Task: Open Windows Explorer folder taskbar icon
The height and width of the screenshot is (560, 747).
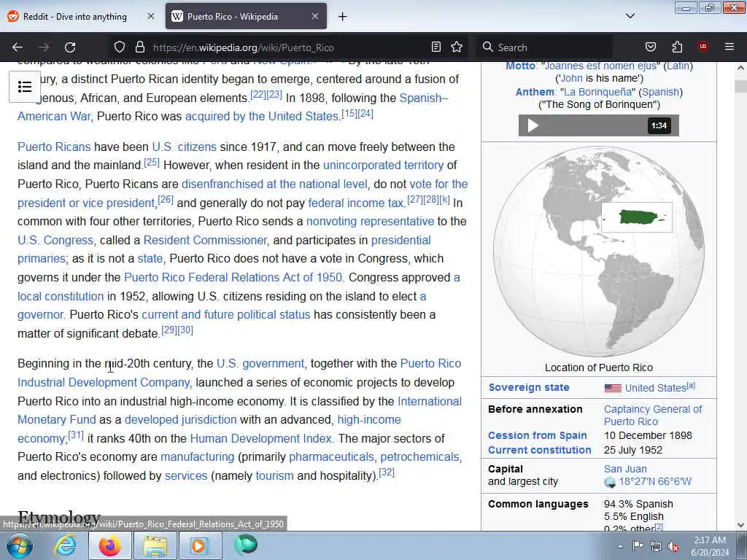Action: coord(155,545)
